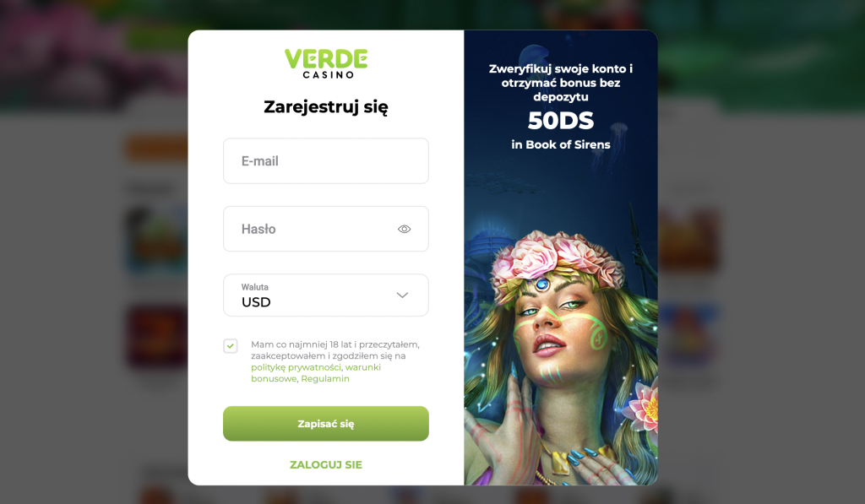Viewport: 865px width, 504px height.
Task: Focus the E-mail input field
Action: (326, 161)
